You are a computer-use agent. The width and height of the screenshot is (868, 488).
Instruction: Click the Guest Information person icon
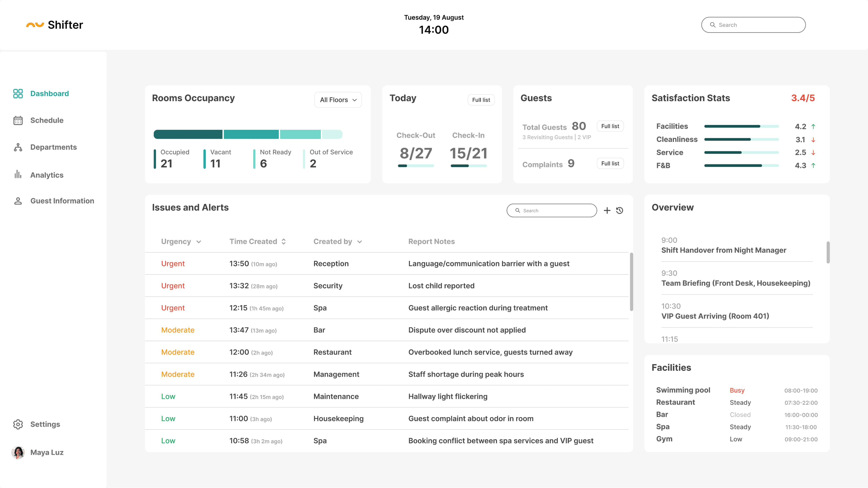(x=18, y=201)
